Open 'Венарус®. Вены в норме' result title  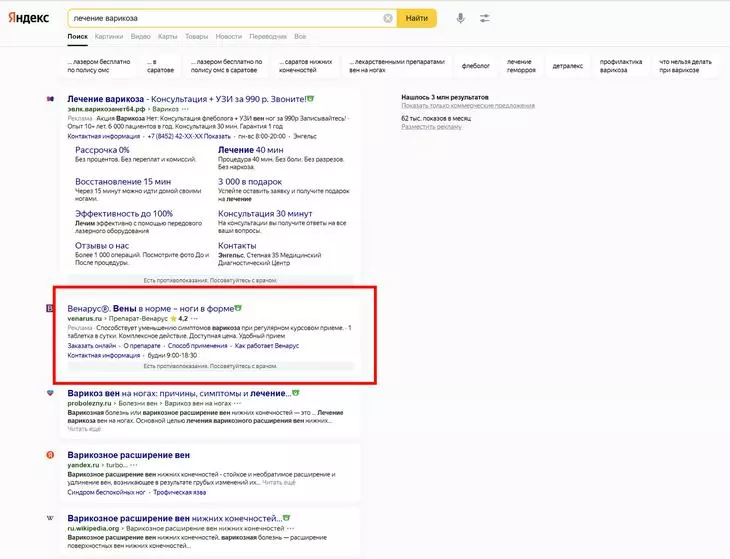[151, 308]
